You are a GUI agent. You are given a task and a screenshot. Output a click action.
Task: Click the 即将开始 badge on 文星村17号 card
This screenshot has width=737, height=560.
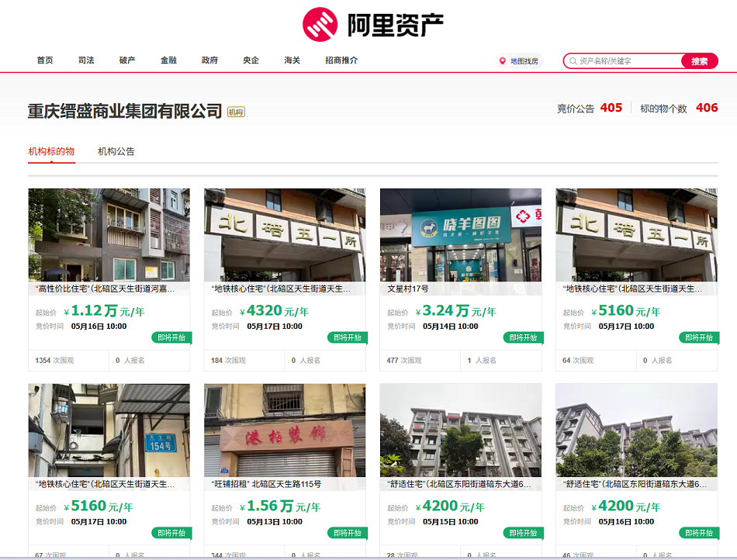[x=523, y=337]
